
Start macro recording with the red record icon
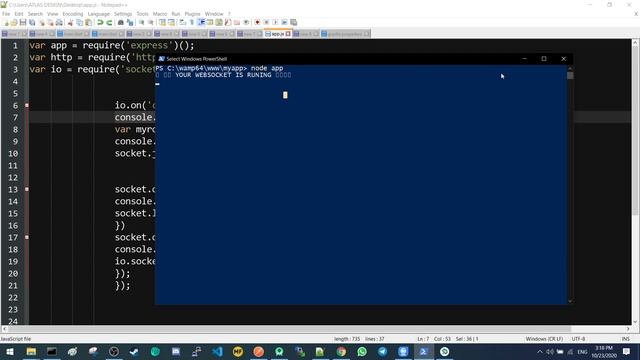257,22
